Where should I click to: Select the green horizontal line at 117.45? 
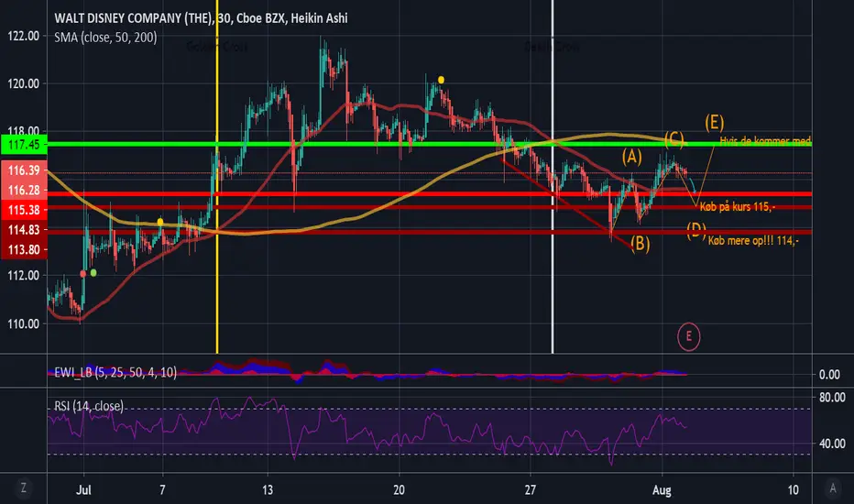click(x=429, y=144)
